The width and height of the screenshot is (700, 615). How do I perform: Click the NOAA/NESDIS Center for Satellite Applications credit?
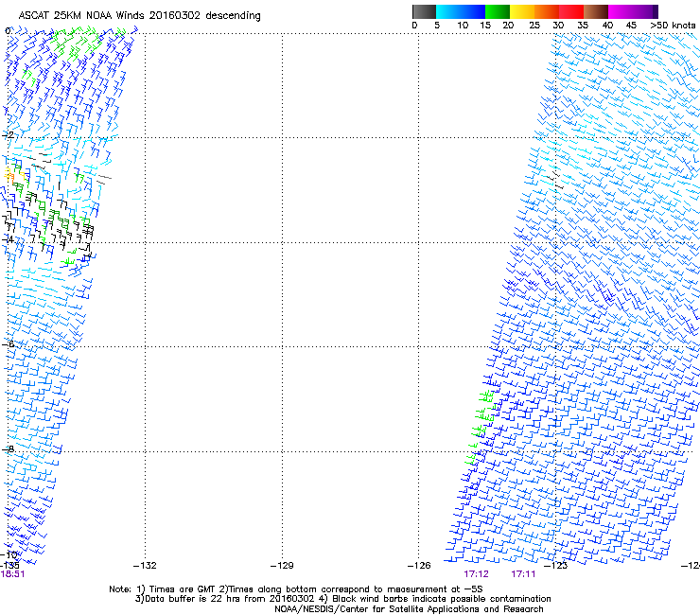point(409,609)
